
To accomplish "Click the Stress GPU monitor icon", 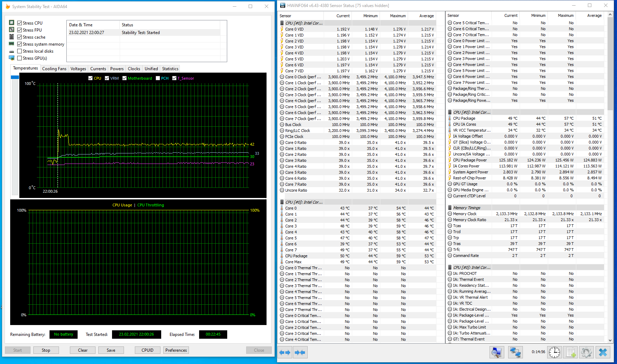I will 12,58.
